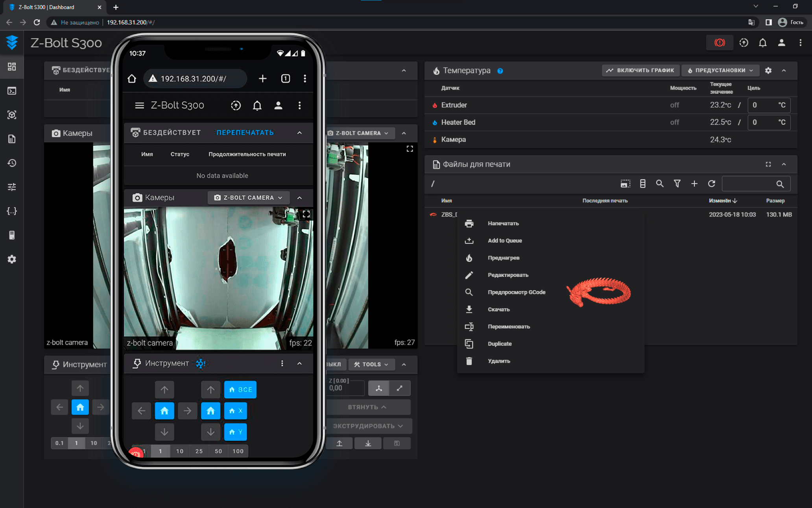812x508 pixels.
Task: Select the 0.1 step distance on desktop
Action: tap(59, 443)
